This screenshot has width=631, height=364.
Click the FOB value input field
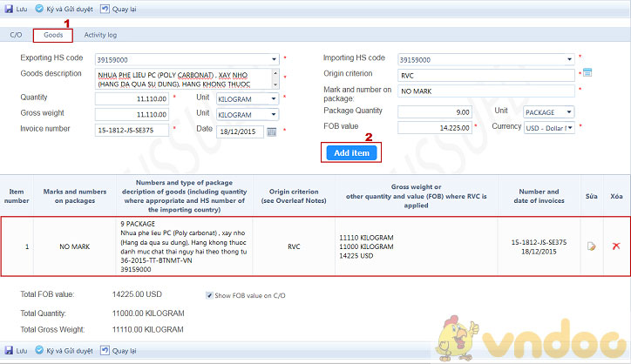435,127
